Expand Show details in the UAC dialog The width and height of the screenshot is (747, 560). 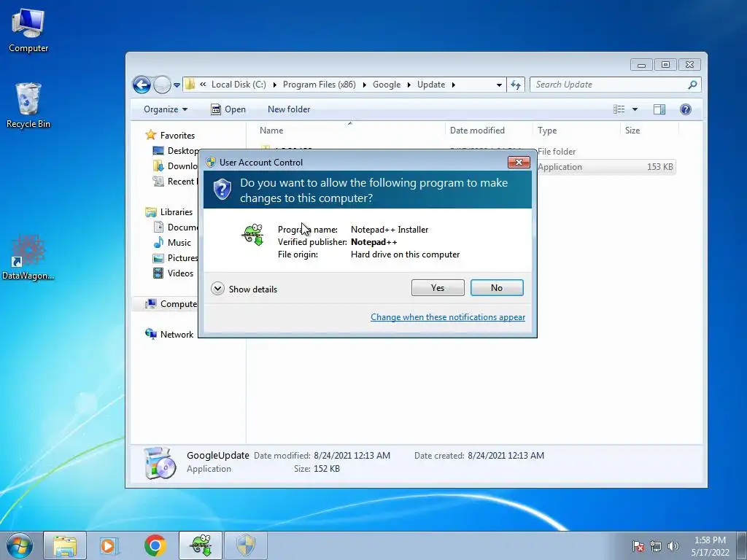pyautogui.click(x=244, y=289)
